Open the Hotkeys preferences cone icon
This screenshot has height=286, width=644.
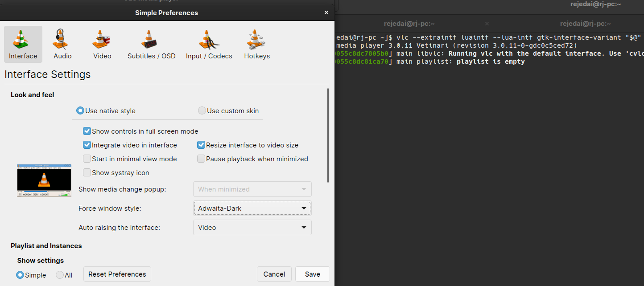pyautogui.click(x=257, y=44)
